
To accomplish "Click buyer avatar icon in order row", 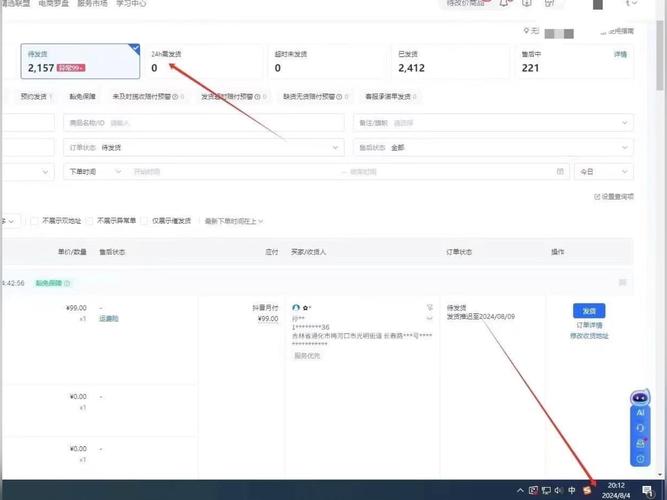I will [296, 307].
